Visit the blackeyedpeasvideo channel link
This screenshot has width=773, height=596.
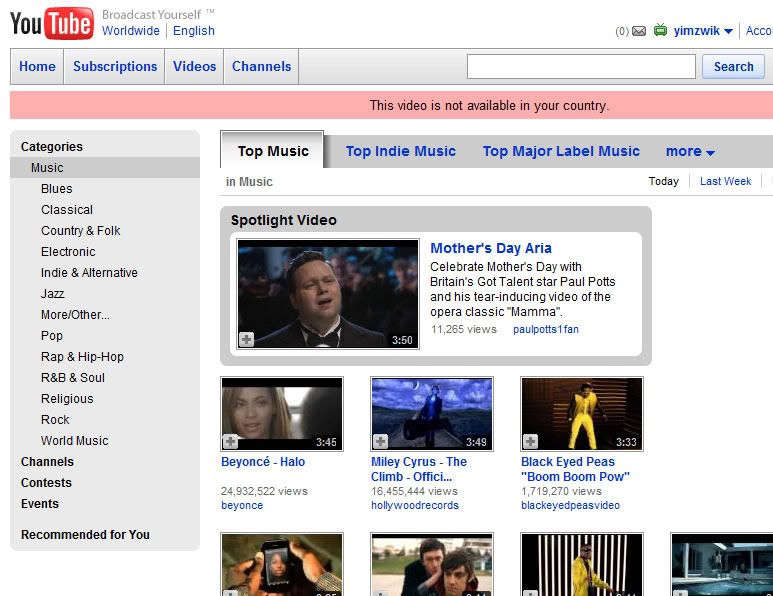pyautogui.click(x=570, y=505)
